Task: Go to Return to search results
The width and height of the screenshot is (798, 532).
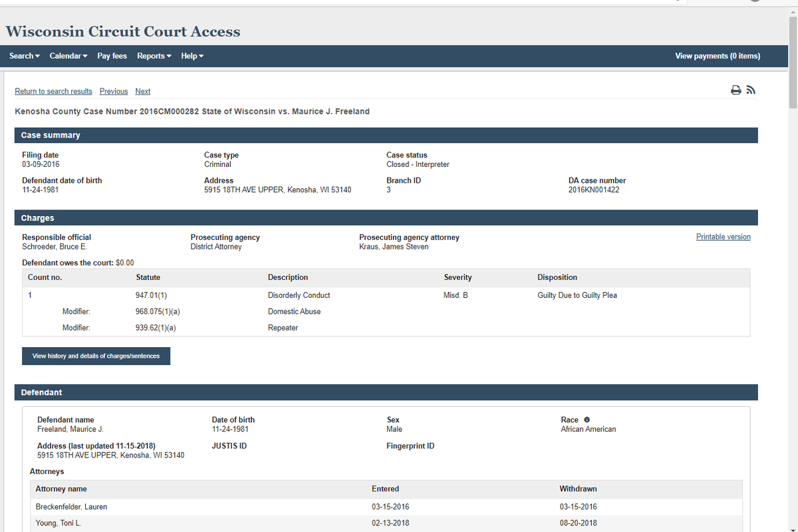Action: (x=53, y=91)
